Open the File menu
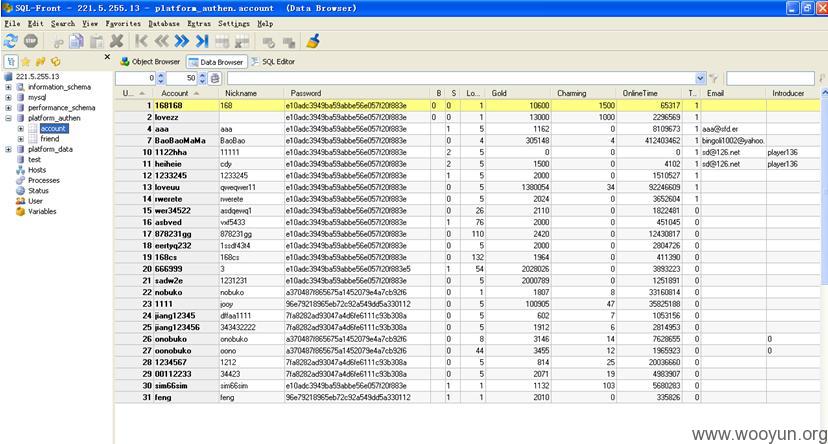 click(x=12, y=24)
